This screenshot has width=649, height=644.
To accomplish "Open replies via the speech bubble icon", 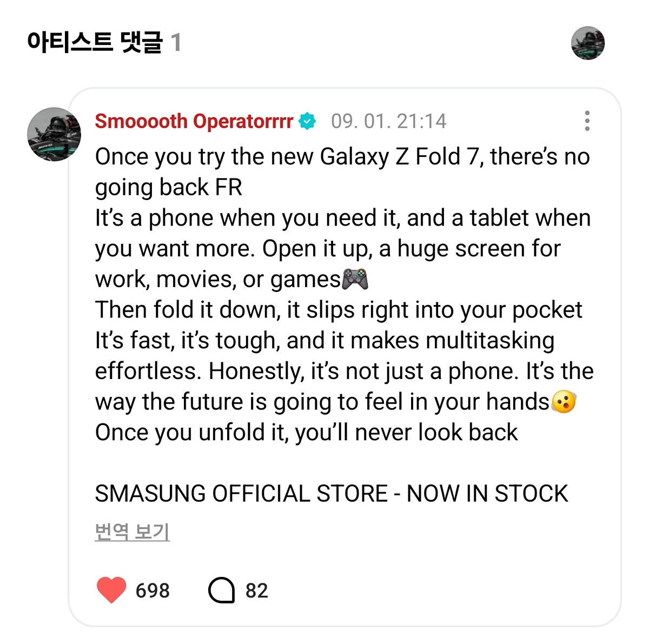I will pos(221,590).
